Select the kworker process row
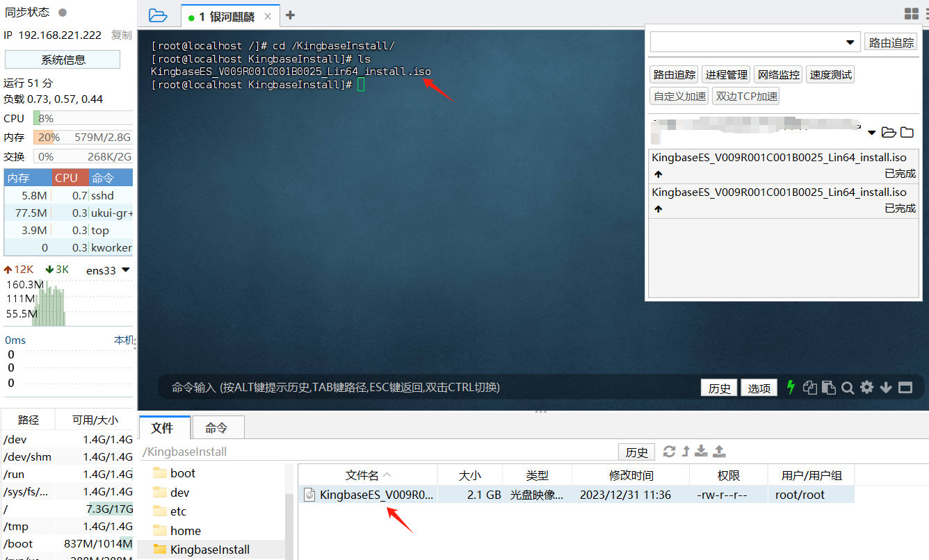 pos(68,247)
